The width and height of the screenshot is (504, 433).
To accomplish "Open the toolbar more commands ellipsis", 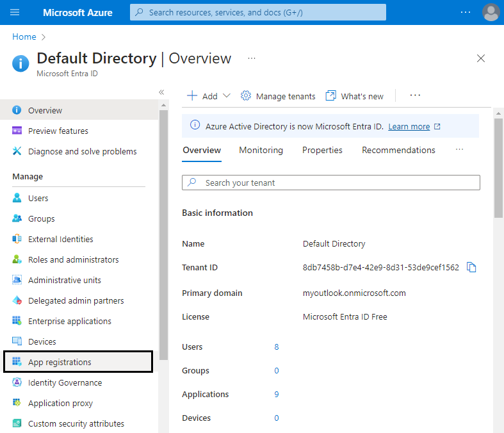I will (415, 95).
